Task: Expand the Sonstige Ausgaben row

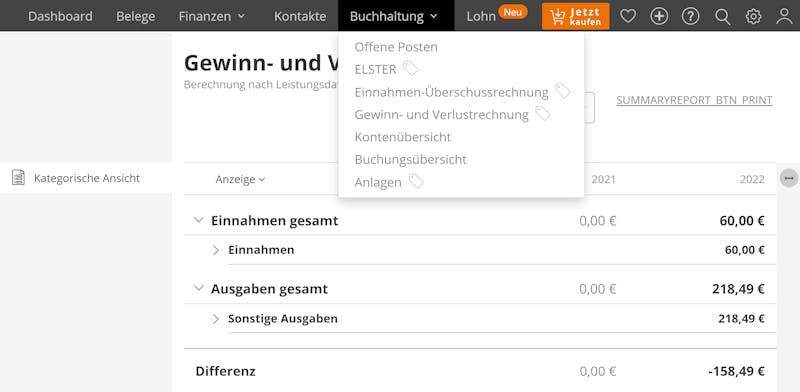Action: coord(216,319)
